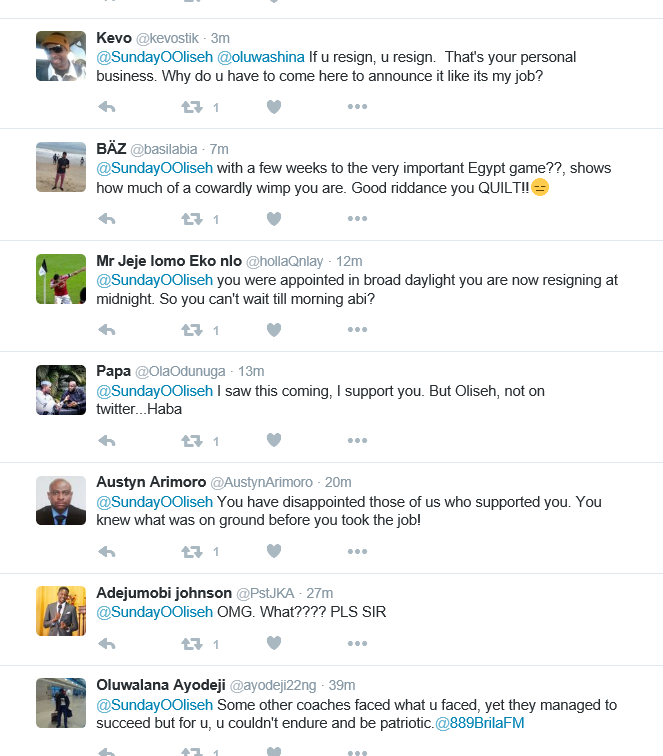This screenshot has height=756, width=663.
Task: Open the 13m timestamp on Papa's tweet
Action: (x=251, y=371)
